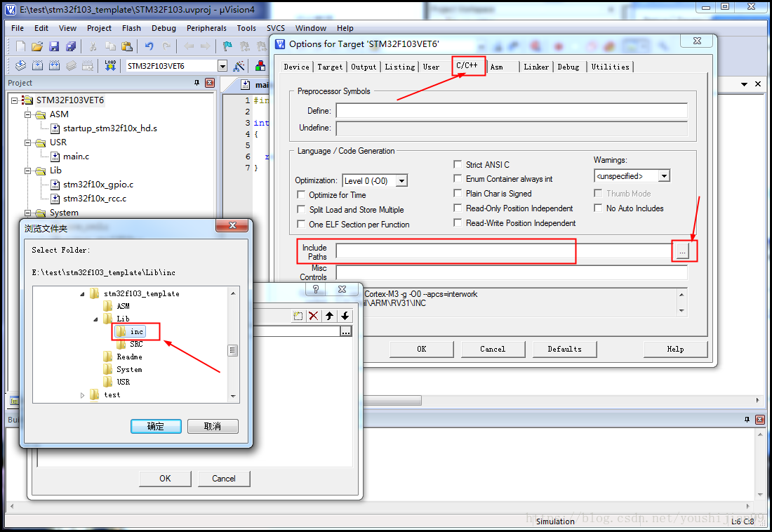The width and height of the screenshot is (772, 532).
Task: Click the LOAD download to flash icon
Action: pos(110,65)
